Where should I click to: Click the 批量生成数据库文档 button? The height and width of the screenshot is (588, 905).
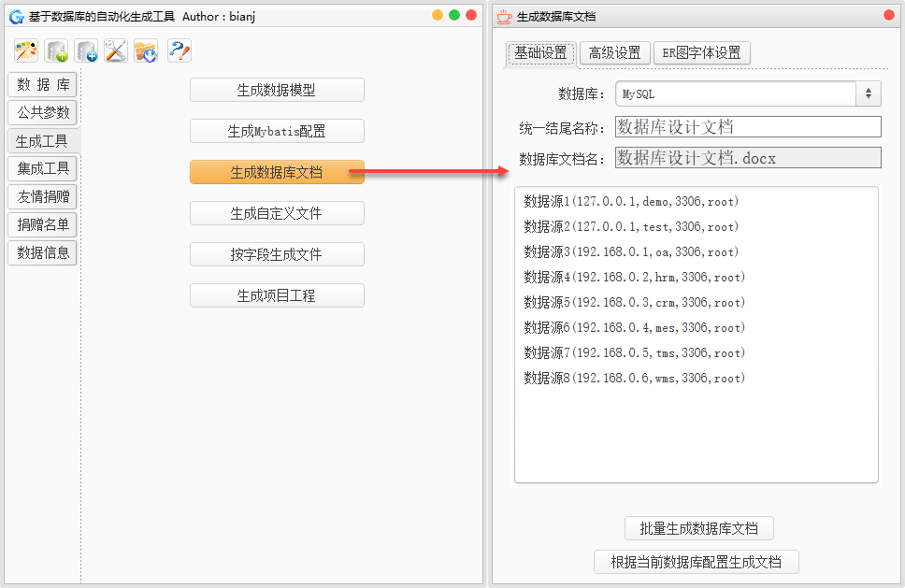click(699, 528)
